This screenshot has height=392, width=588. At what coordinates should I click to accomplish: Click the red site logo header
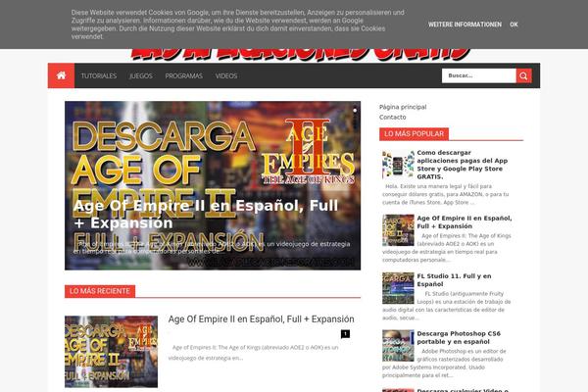(300, 55)
